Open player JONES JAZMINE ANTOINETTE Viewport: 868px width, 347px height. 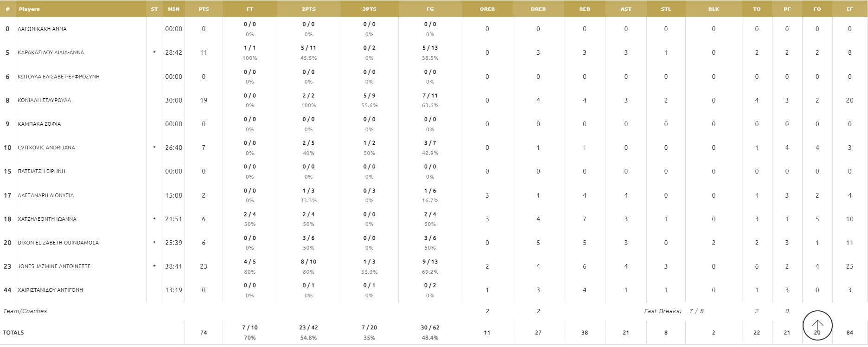[x=54, y=266]
